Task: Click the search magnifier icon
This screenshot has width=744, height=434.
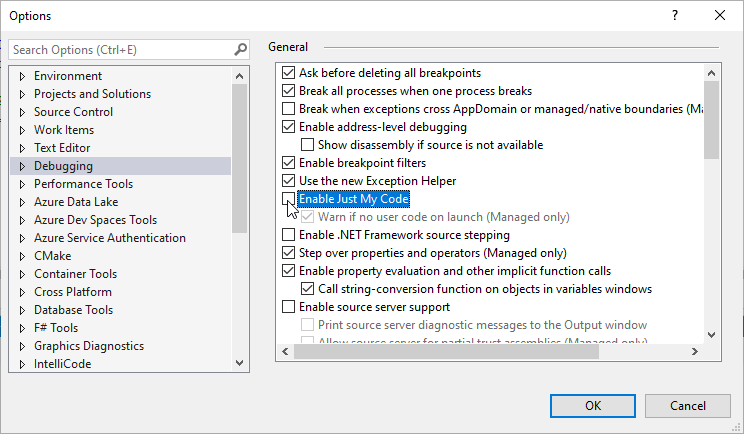Action: click(240, 49)
